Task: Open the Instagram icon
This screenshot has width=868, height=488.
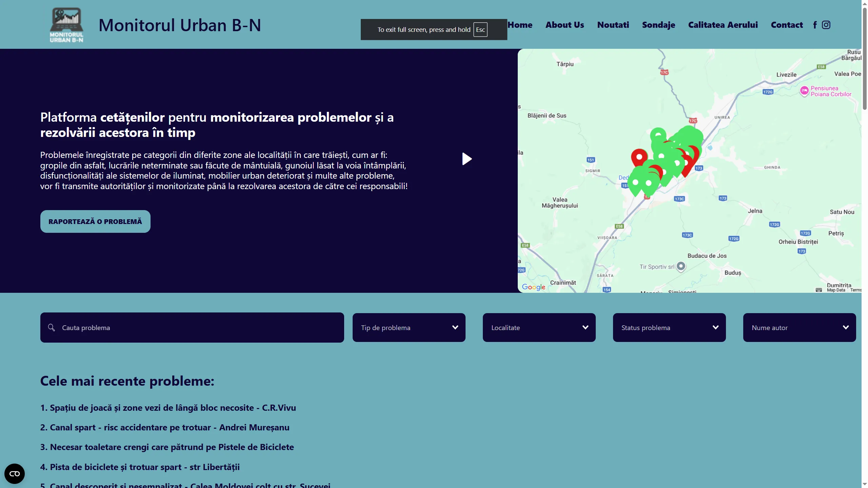Action: (x=826, y=24)
